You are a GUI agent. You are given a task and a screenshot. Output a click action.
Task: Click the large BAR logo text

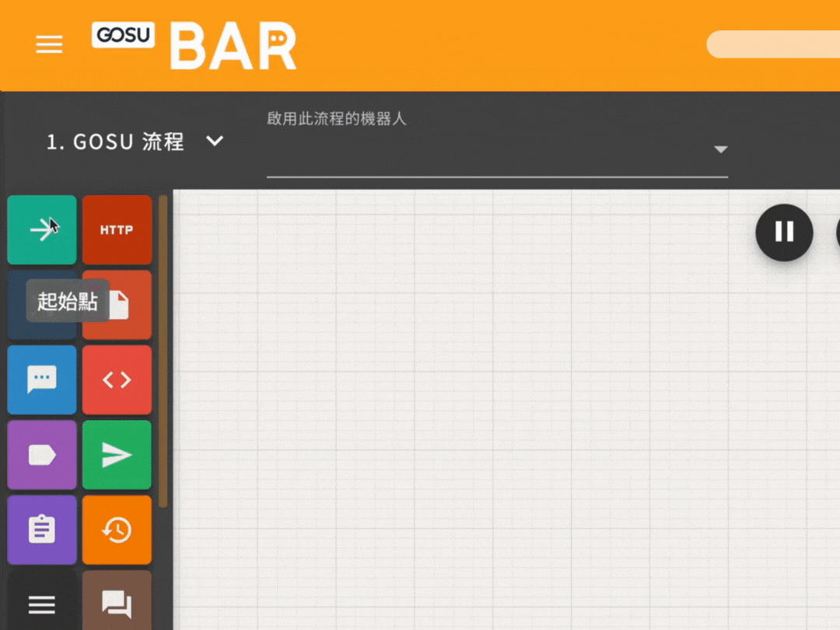click(233, 47)
